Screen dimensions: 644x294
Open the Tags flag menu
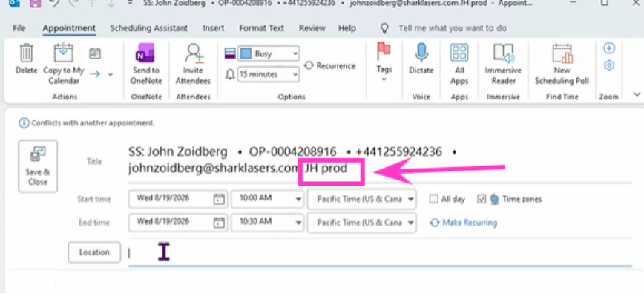pos(384,62)
